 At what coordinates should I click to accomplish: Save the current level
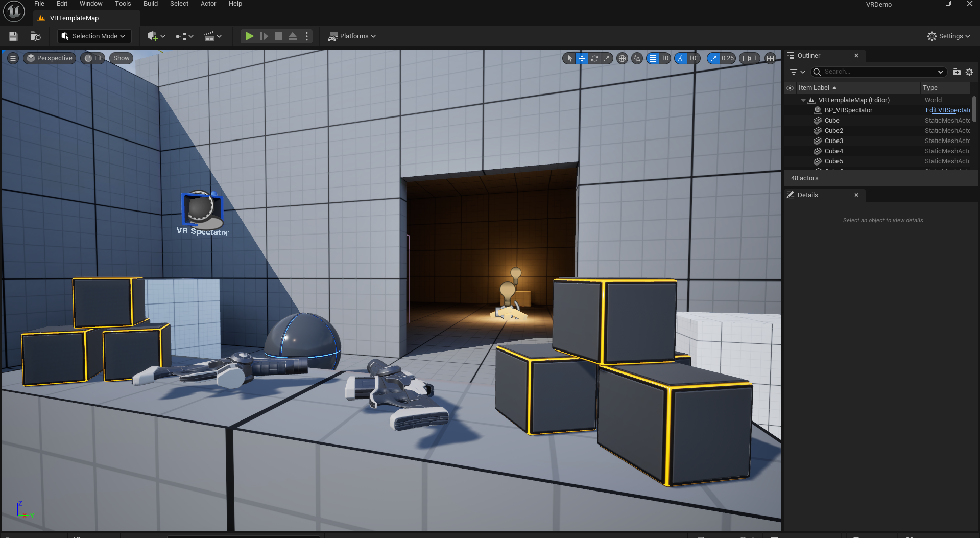pos(13,36)
